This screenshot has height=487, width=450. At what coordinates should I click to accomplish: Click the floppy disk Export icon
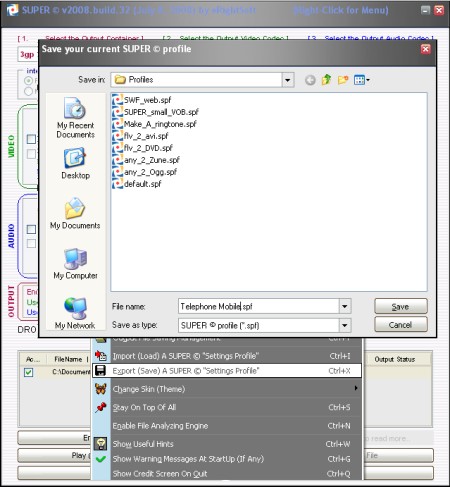101,371
